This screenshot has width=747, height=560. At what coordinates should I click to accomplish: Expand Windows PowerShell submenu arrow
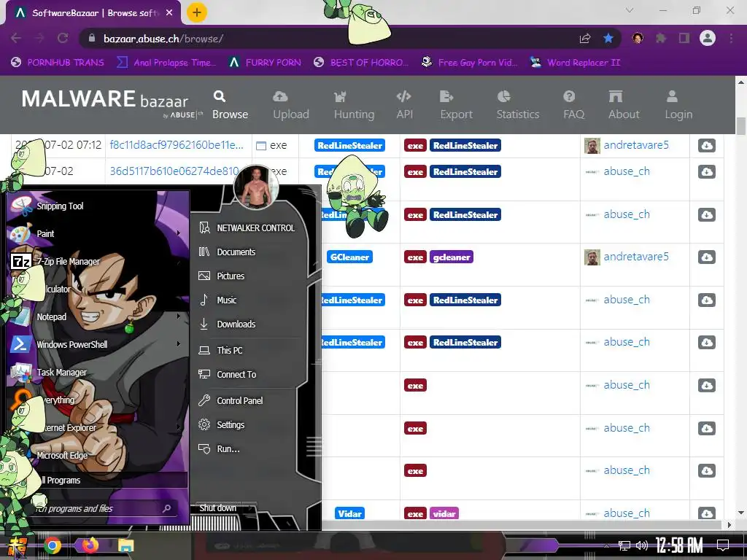point(179,343)
